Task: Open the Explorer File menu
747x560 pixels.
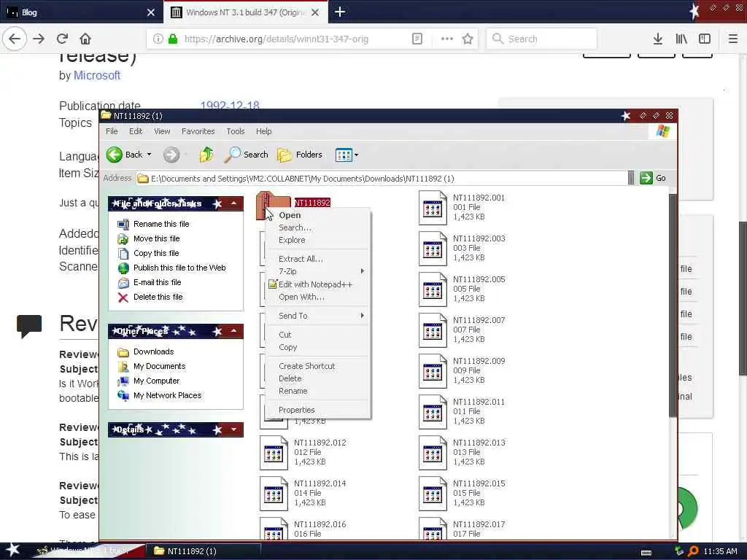Action: coord(112,131)
